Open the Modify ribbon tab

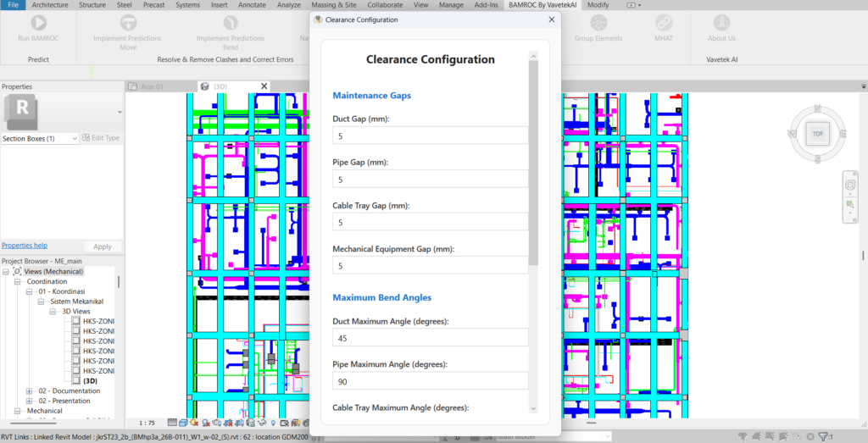coord(598,5)
